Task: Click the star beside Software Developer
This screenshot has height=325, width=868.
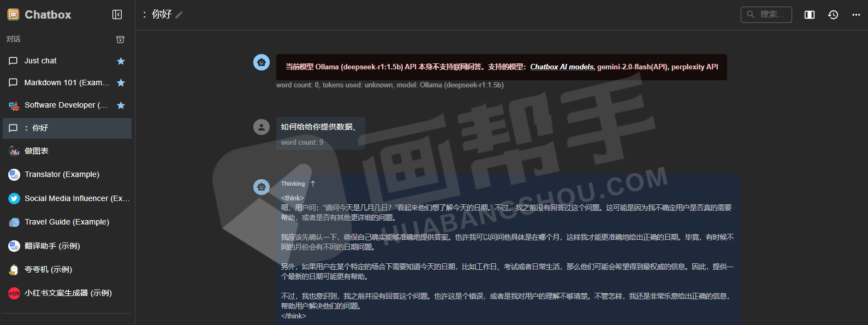Action: pos(121,105)
